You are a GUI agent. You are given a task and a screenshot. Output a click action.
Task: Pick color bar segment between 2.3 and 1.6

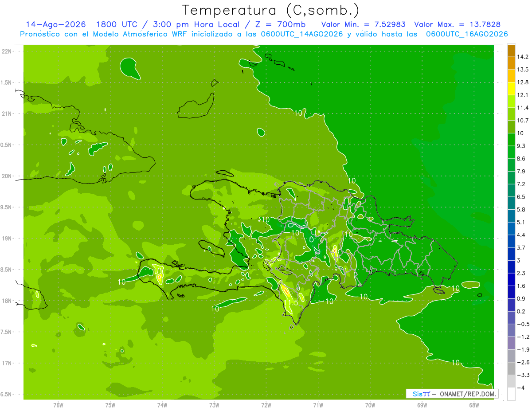(511, 279)
